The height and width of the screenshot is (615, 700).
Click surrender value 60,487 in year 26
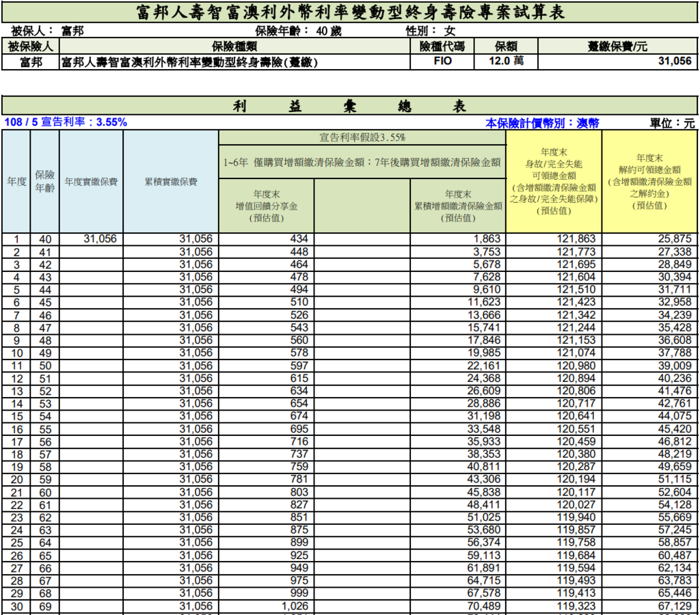675,555
